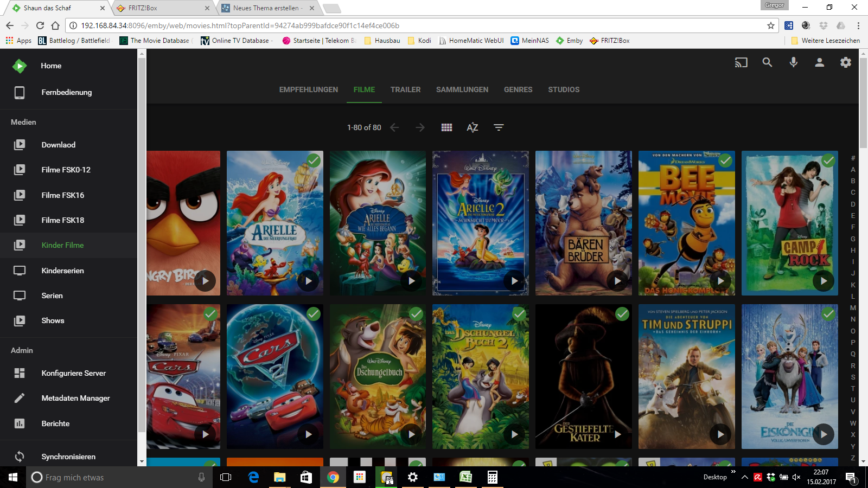The height and width of the screenshot is (488, 868).
Task: Toggle watched check on Dschungelbuch
Action: click(x=416, y=314)
